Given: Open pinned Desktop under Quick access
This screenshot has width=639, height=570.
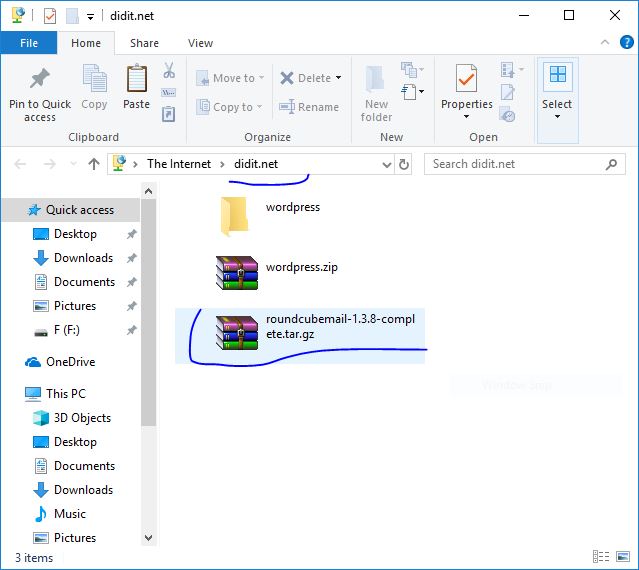Looking at the screenshot, I should point(75,234).
